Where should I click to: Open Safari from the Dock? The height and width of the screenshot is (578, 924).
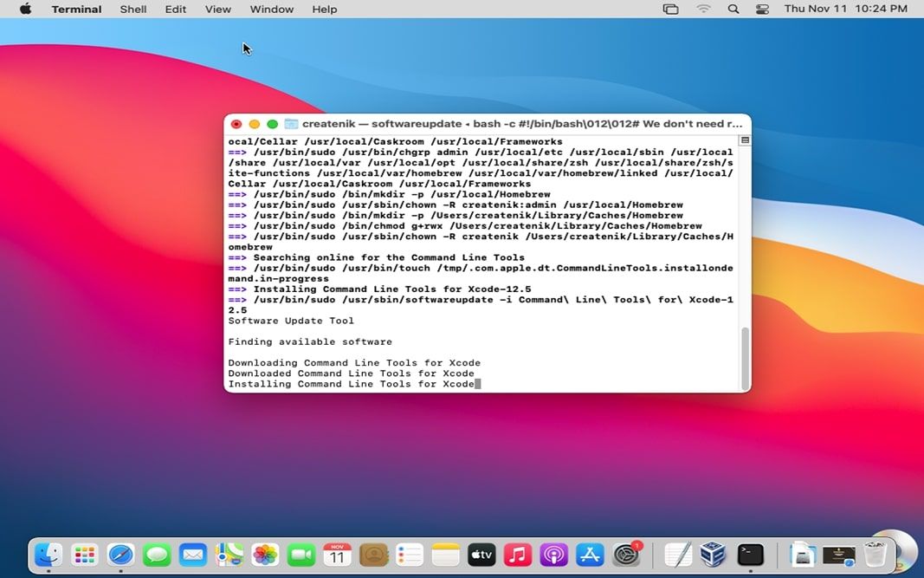[x=120, y=553]
